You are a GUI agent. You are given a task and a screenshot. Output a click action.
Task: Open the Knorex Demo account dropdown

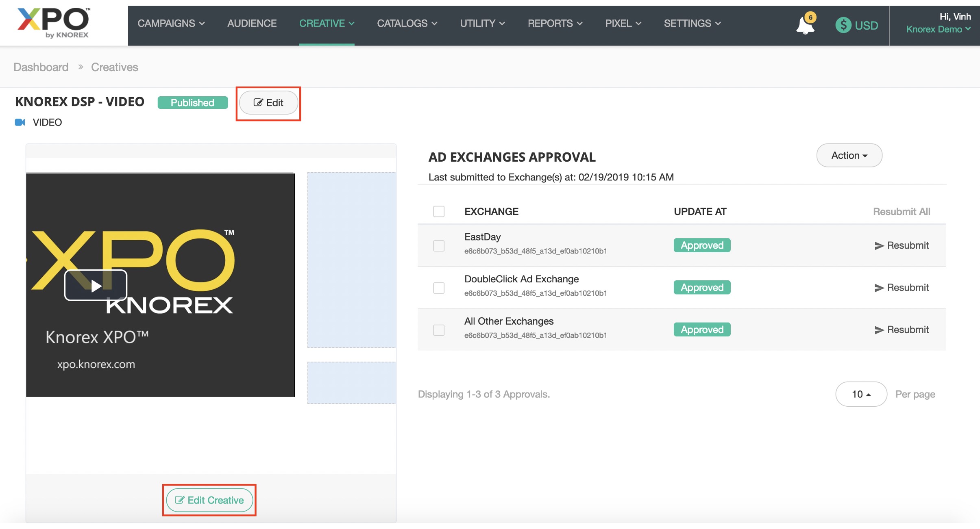pyautogui.click(x=938, y=29)
